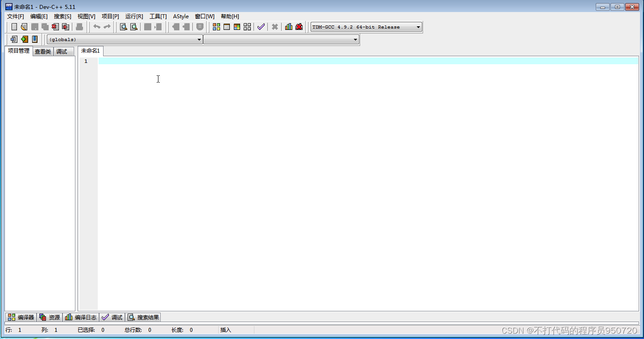Click the 插入 insert-mode status indicator
The image size is (644, 339).
pyautogui.click(x=226, y=330)
